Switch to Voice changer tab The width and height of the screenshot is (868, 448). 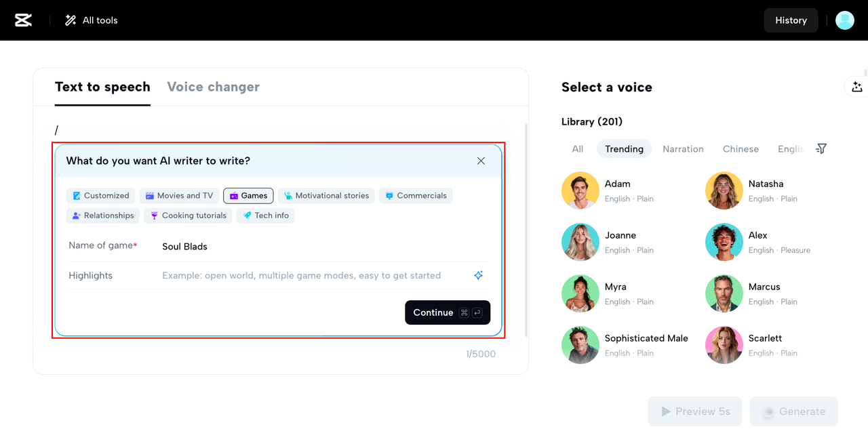(x=213, y=87)
